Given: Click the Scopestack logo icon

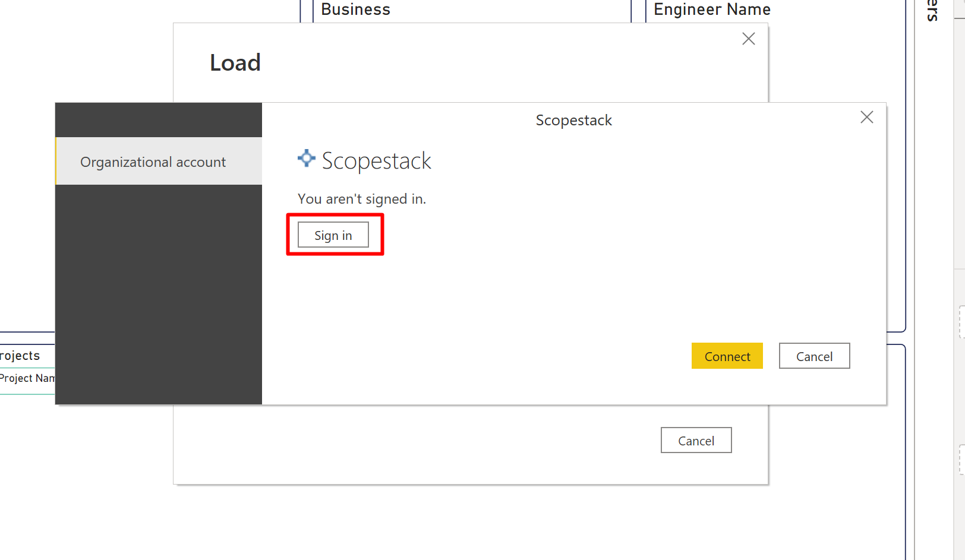Looking at the screenshot, I should (306, 159).
